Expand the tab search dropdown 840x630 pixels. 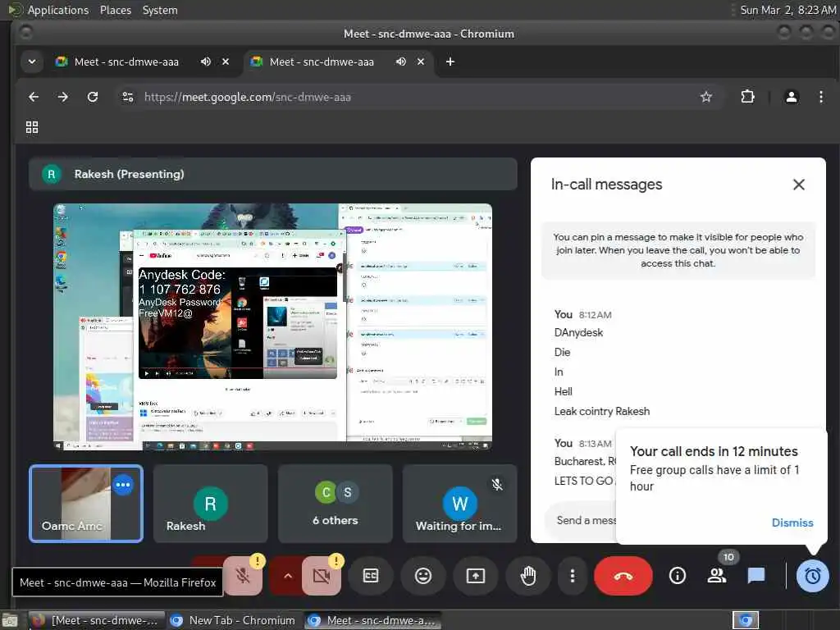(32, 62)
